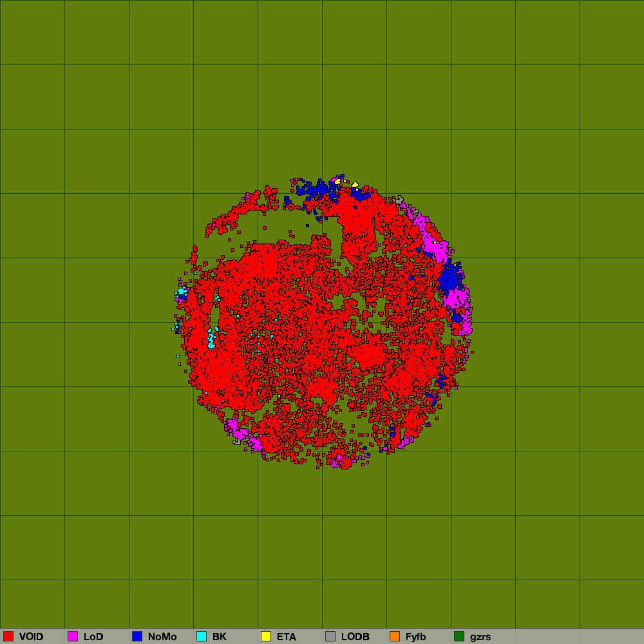
Task: Click the red VOID legend swatch
Action: point(8,636)
